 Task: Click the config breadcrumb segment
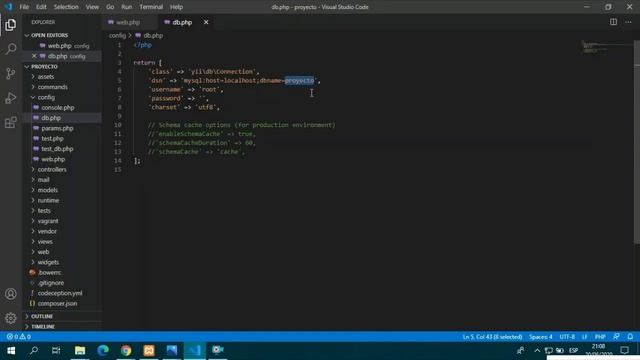tap(117, 36)
